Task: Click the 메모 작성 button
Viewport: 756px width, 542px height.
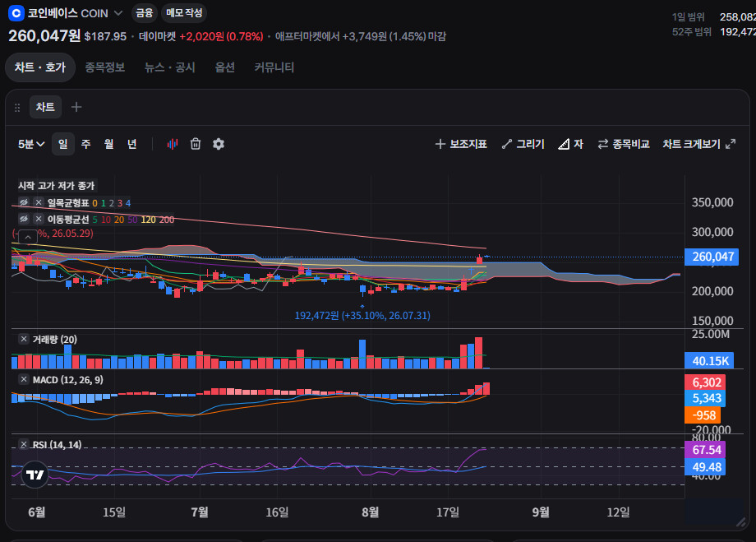Action: 184,12
